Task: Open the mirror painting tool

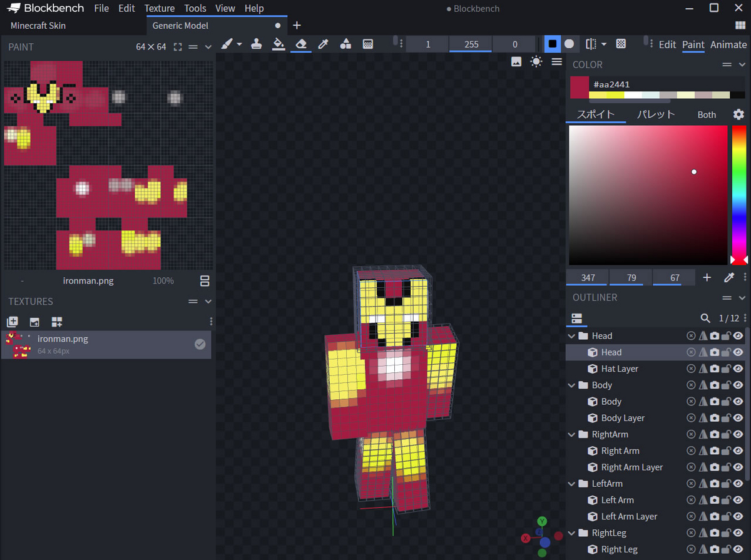Action: click(591, 44)
